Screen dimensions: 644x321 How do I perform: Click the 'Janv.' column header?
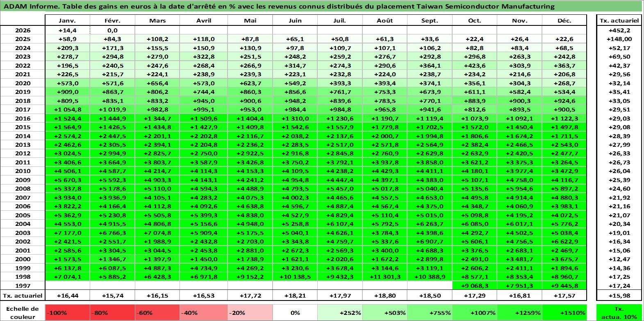point(67,20)
